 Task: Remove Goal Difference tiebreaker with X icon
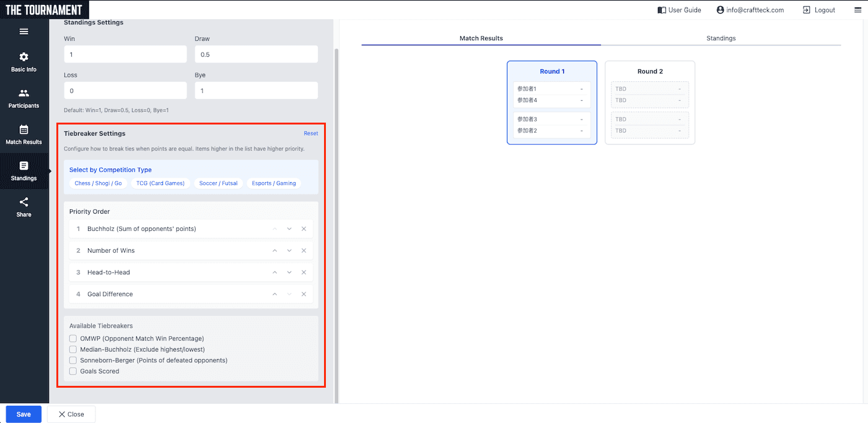pyautogui.click(x=304, y=294)
